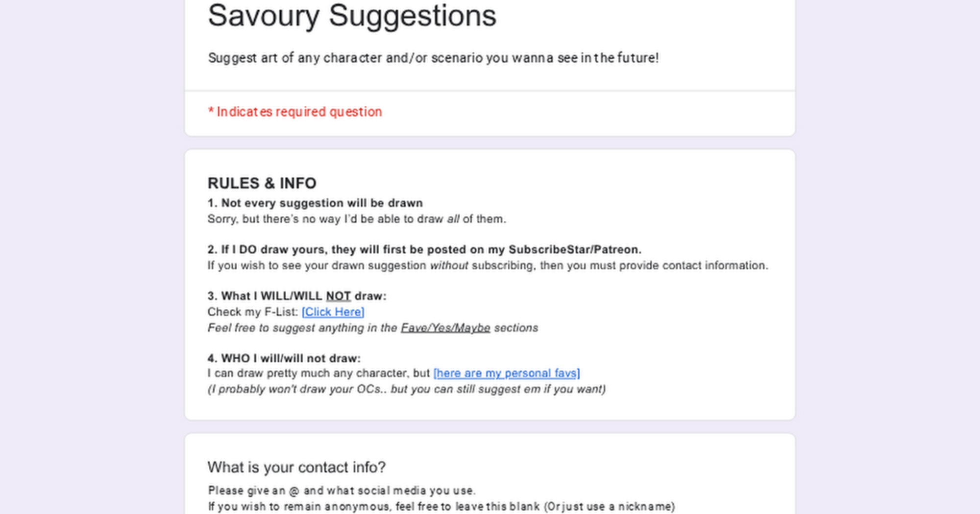
Task: Click the "Suggest art of any character" description
Action: [433, 58]
